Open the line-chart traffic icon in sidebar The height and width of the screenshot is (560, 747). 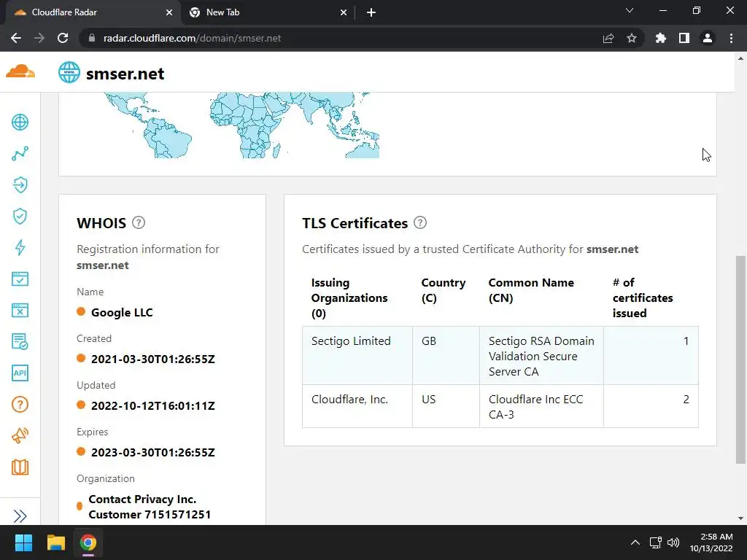pos(20,153)
